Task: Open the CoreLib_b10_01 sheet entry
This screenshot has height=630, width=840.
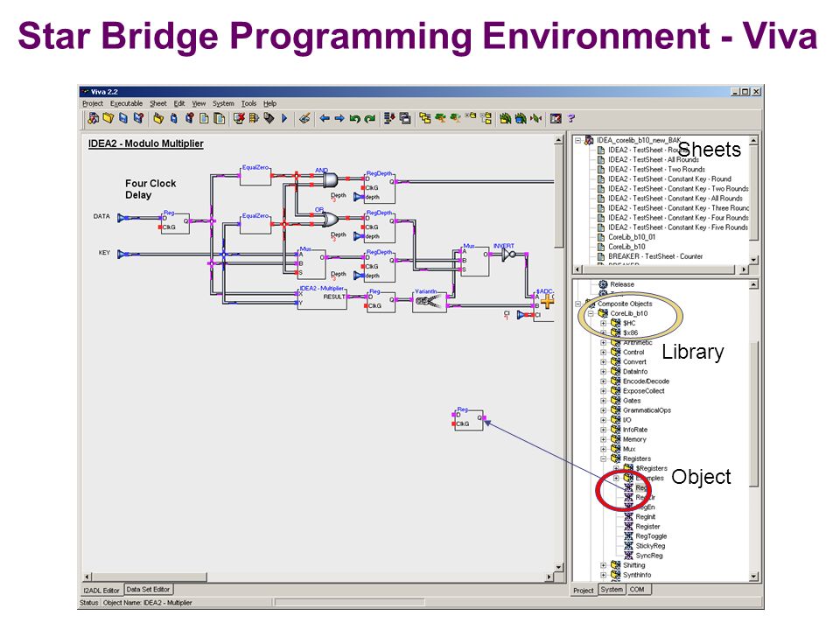Action: coord(632,237)
